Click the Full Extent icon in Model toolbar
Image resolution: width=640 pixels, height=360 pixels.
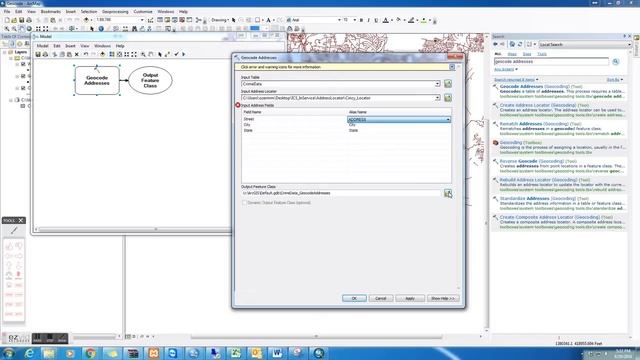(x=119, y=54)
